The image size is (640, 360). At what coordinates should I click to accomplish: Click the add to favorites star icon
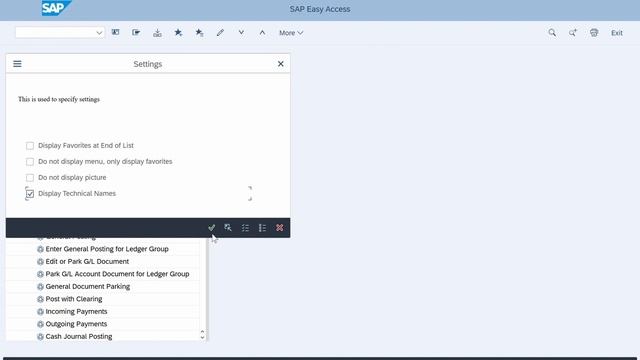point(178,33)
